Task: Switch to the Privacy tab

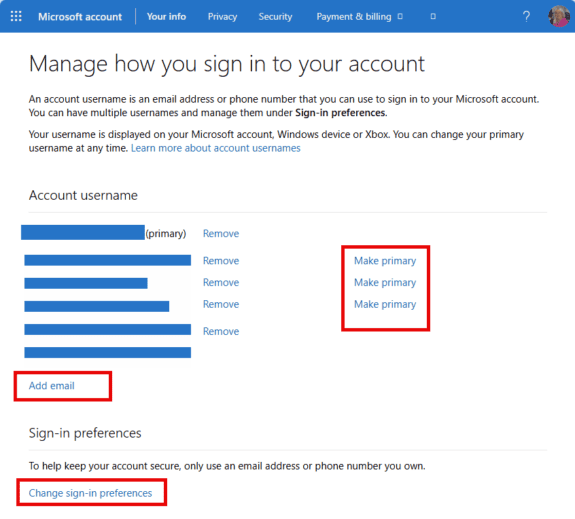Action: (222, 17)
